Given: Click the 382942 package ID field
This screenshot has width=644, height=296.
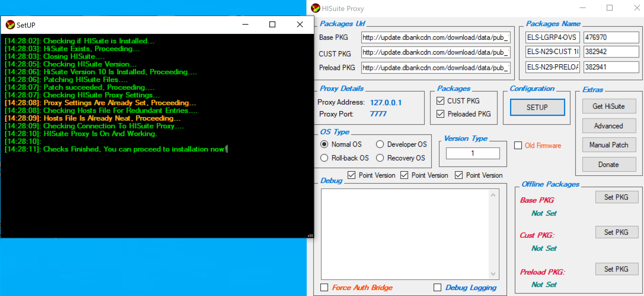Looking at the screenshot, I should [611, 51].
